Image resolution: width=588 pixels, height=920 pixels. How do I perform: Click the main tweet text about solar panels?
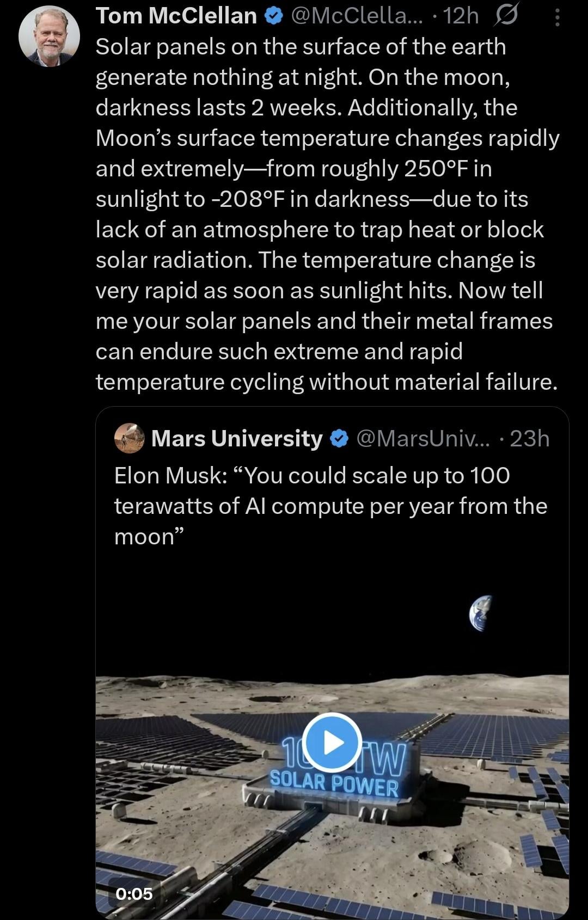(327, 214)
